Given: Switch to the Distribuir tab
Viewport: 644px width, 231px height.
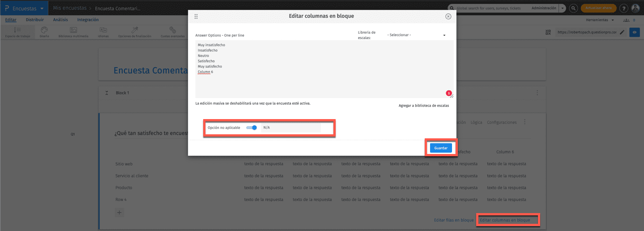Looking at the screenshot, I should (35, 20).
